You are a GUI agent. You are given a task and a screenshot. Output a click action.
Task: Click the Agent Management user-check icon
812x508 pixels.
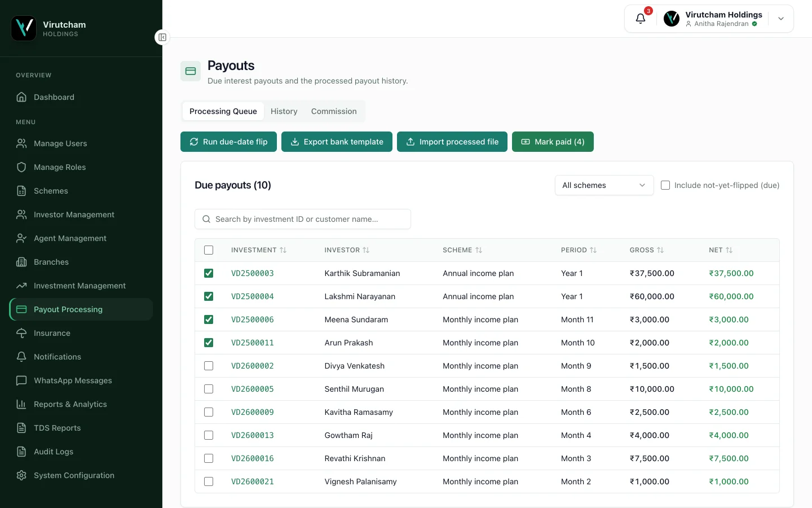click(21, 238)
